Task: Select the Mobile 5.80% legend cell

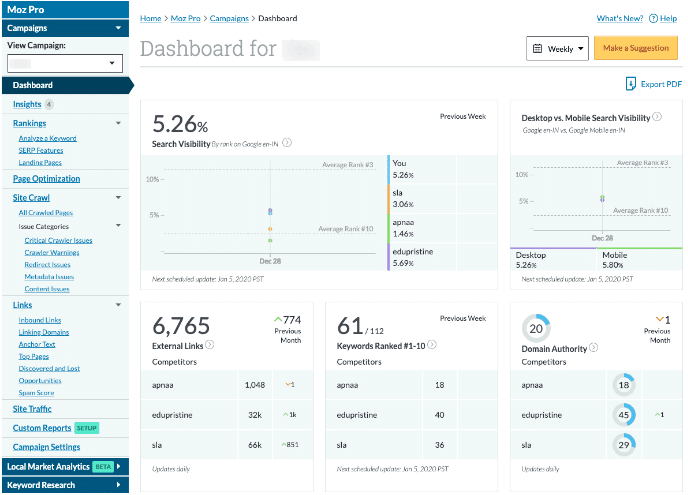Action: click(639, 260)
